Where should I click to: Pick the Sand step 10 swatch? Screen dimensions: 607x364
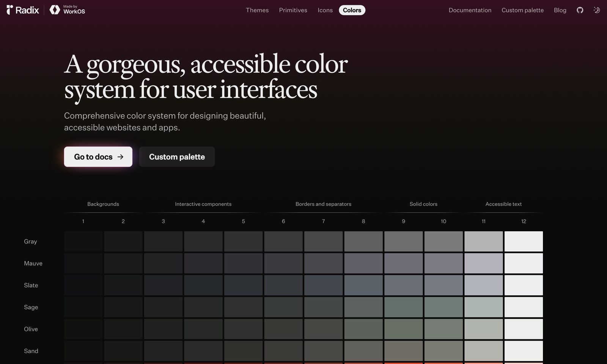click(x=443, y=351)
